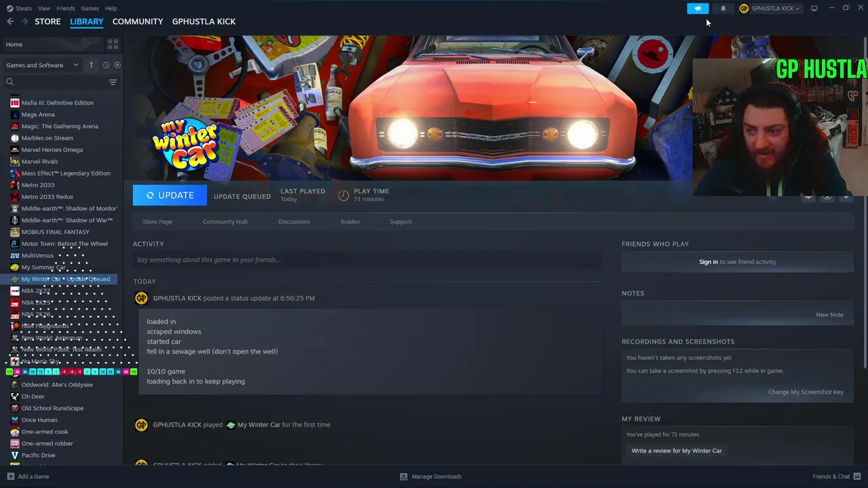Click the library search field
Image resolution: width=868 pixels, height=488 pixels.
(x=61, y=82)
